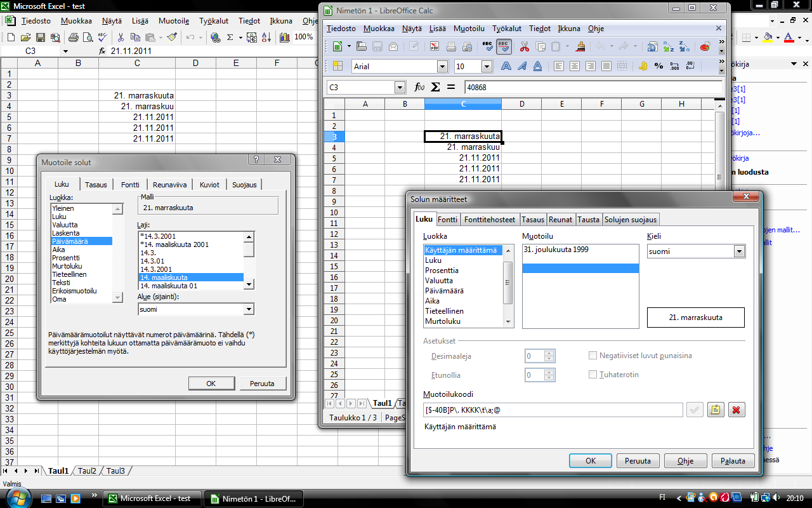Click Excel's Insert Hyperlink globe icon
812x508 pixels.
tap(215, 37)
